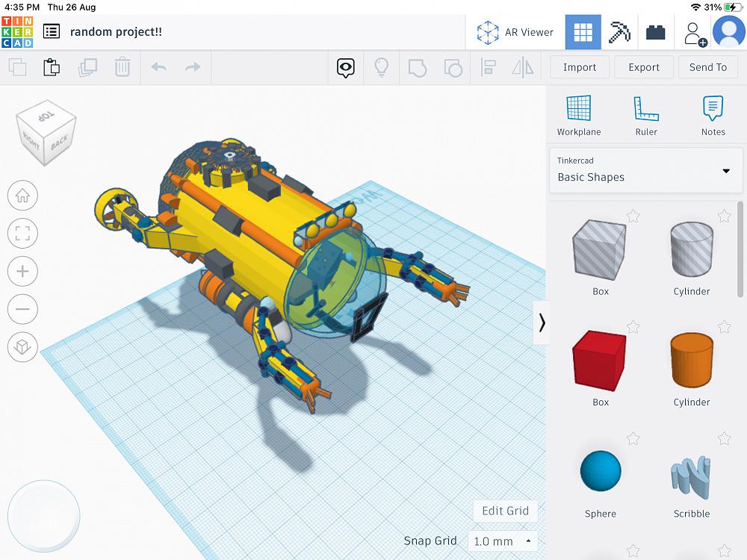
Task: Open the Send To menu
Action: point(707,67)
